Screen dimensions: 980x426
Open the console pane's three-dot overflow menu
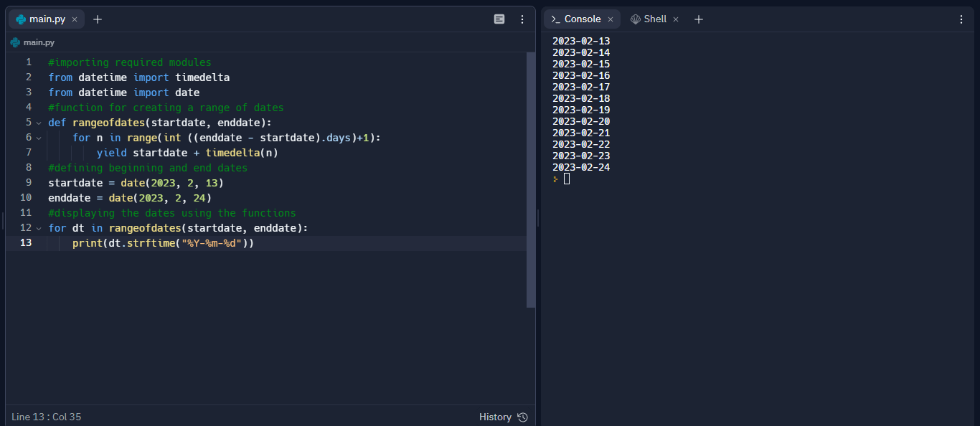click(961, 19)
